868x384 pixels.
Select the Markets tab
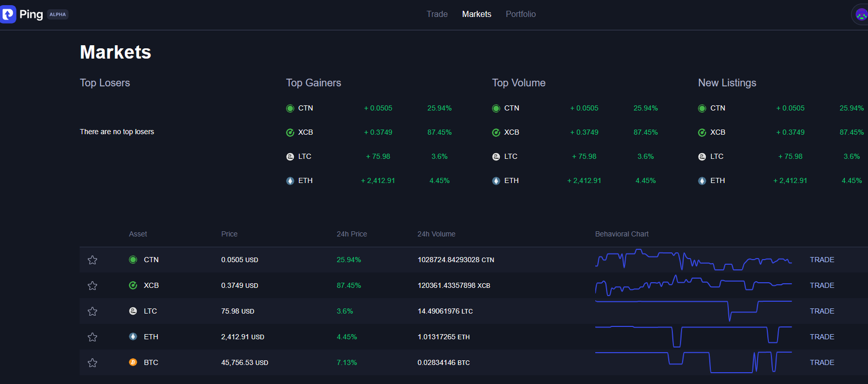coord(477,14)
